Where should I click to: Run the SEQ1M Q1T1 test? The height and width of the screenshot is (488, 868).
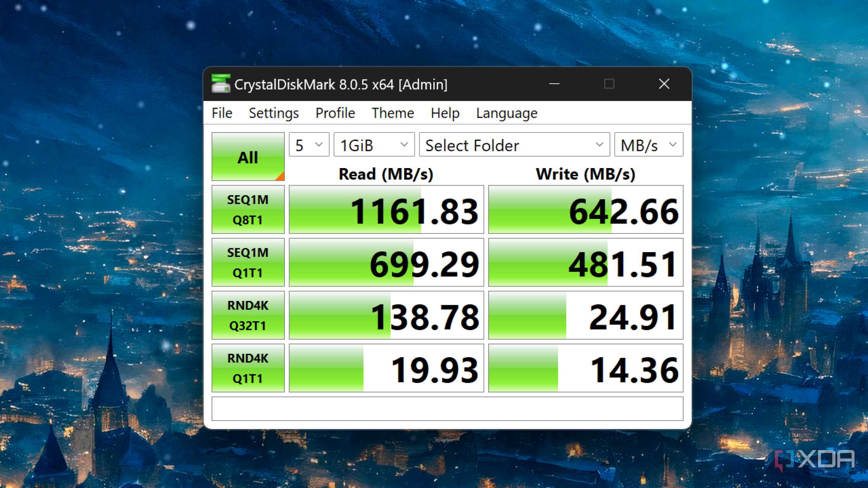[x=248, y=262]
